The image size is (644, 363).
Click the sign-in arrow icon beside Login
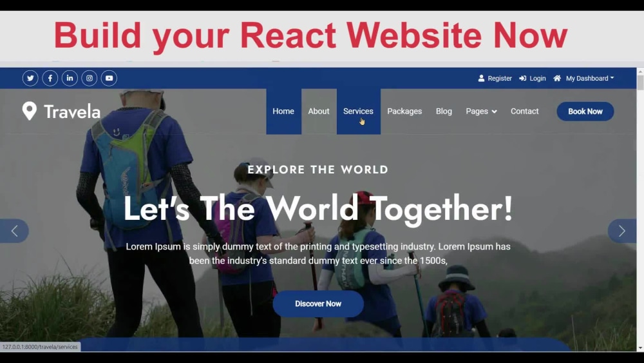(x=522, y=78)
